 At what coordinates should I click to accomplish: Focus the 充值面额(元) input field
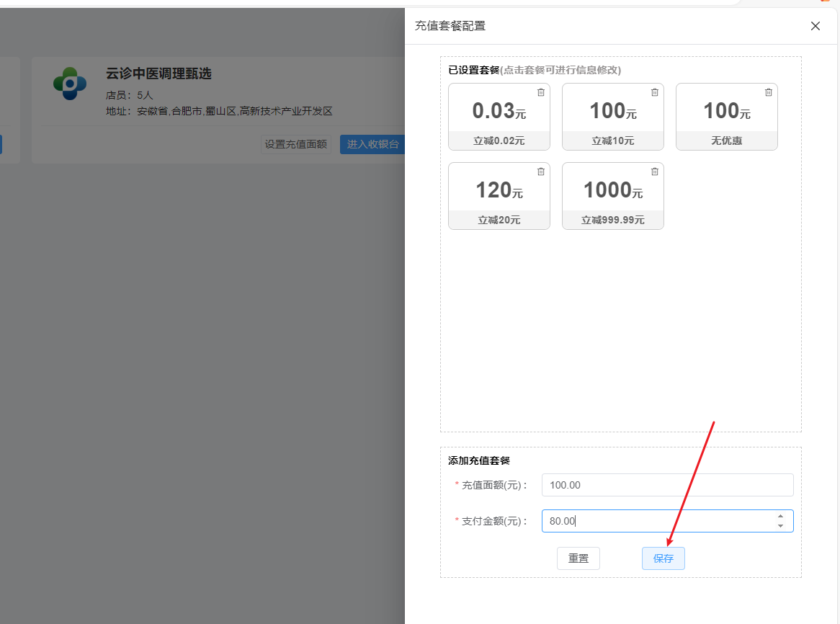tap(667, 485)
